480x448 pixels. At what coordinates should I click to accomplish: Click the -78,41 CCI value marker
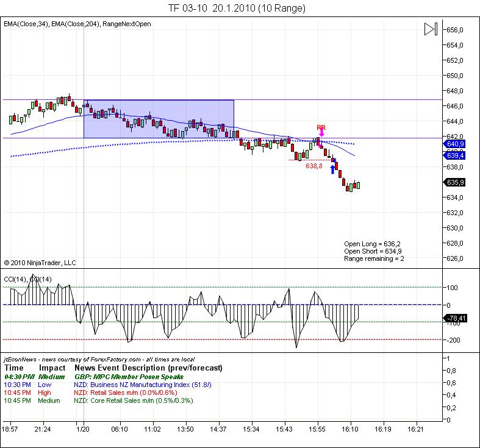(455, 318)
